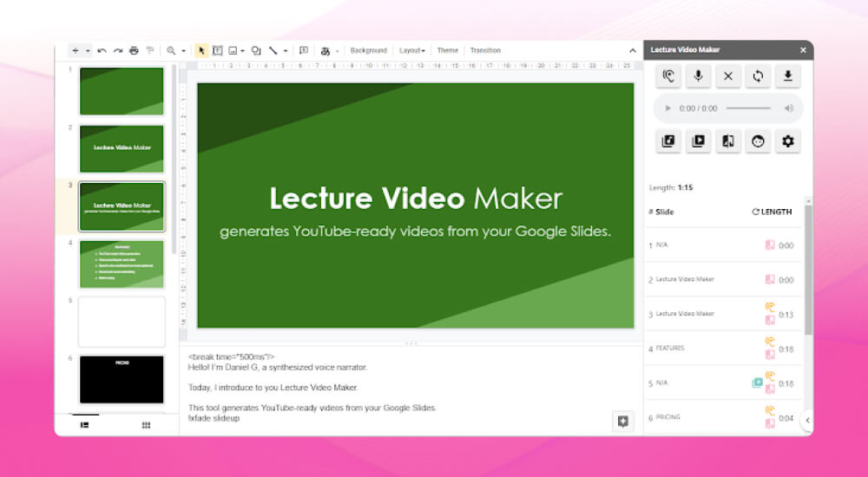The width and height of the screenshot is (868, 477).
Task: Click the sidebar slide list scrollbar
Action: click(808, 270)
